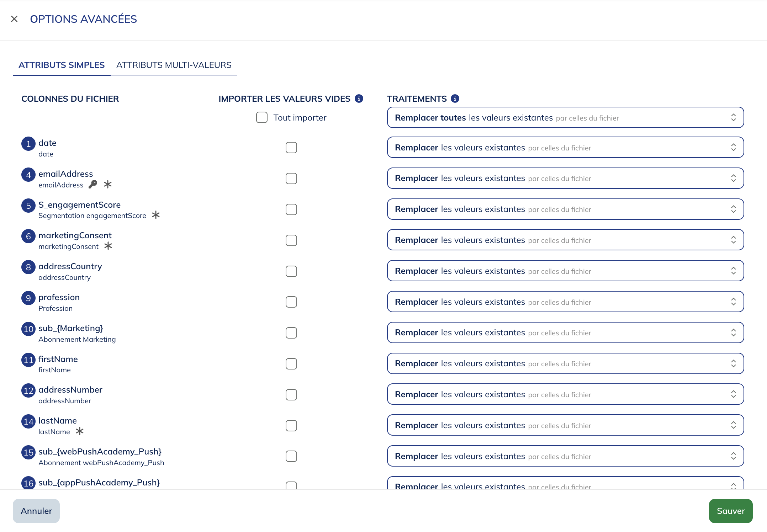Close the Options avancées dialog
This screenshot has width=767, height=532.
click(14, 19)
